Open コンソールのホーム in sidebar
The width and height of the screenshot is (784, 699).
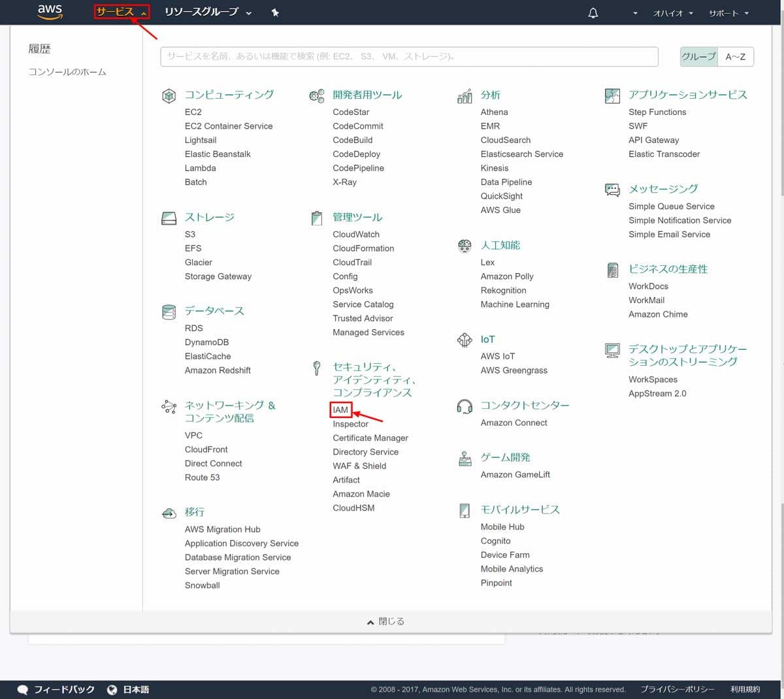pos(67,72)
